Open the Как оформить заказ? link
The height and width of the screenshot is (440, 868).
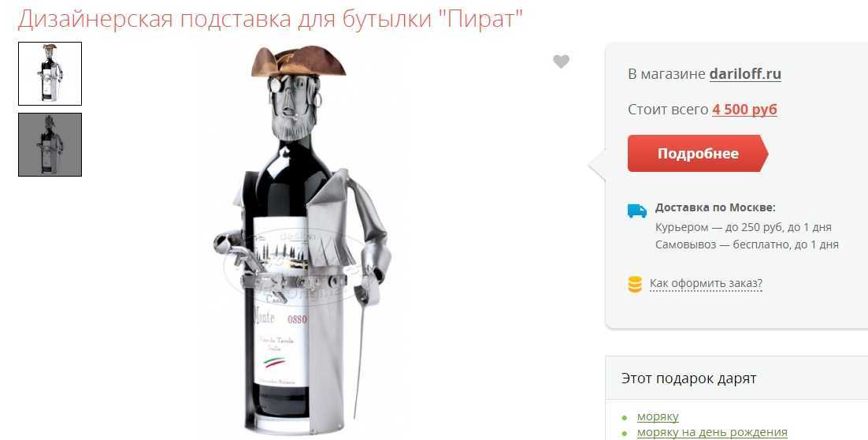[x=706, y=284]
